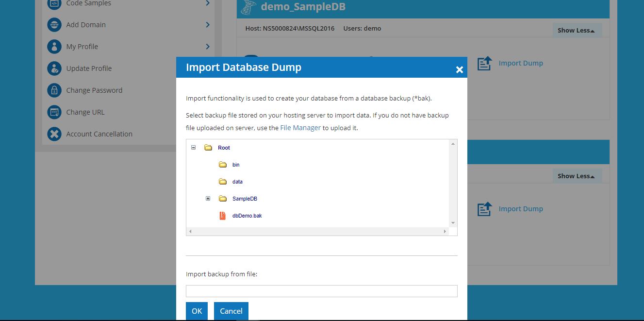Click the demo_SampleDB database title
The image size is (644, 321).
303,7
